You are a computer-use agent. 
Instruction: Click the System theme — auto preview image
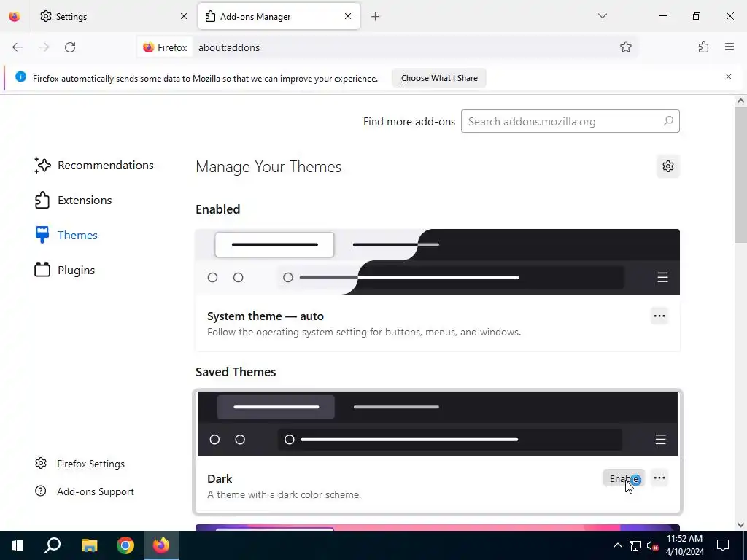pos(438,262)
